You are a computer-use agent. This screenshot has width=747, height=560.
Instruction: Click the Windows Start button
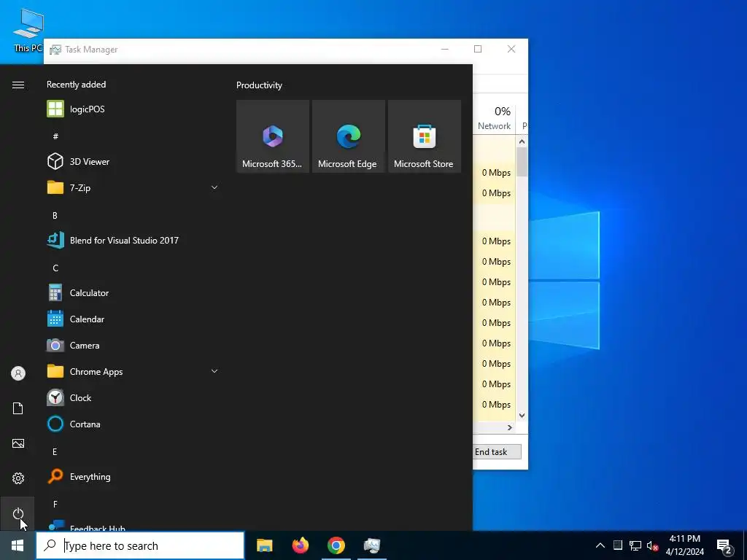[x=18, y=545]
